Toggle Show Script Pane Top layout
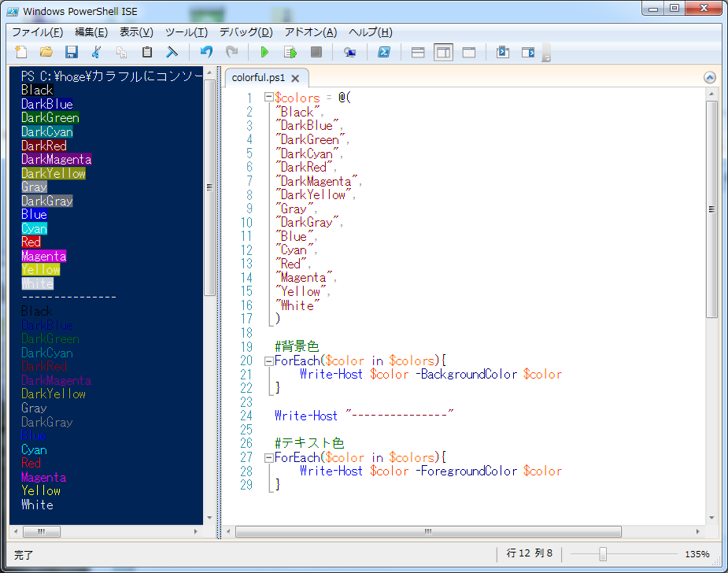 pyautogui.click(x=418, y=52)
